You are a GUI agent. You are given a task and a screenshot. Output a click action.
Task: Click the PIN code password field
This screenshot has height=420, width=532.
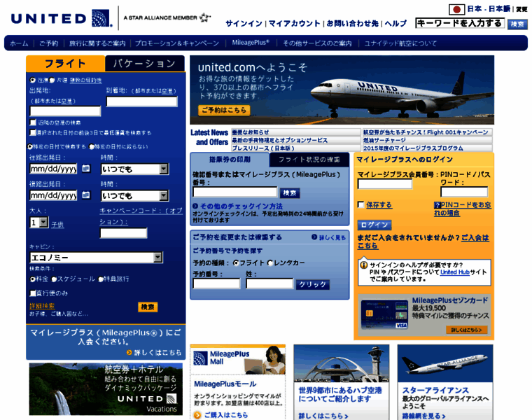tap(464, 192)
